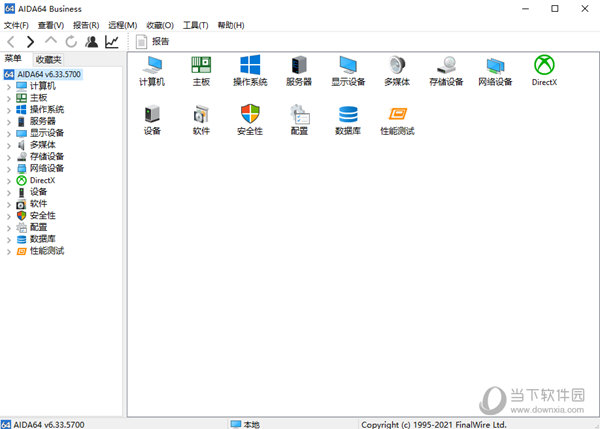Open the 数据库 database icon in main pane
600x429 pixels.
click(x=348, y=114)
